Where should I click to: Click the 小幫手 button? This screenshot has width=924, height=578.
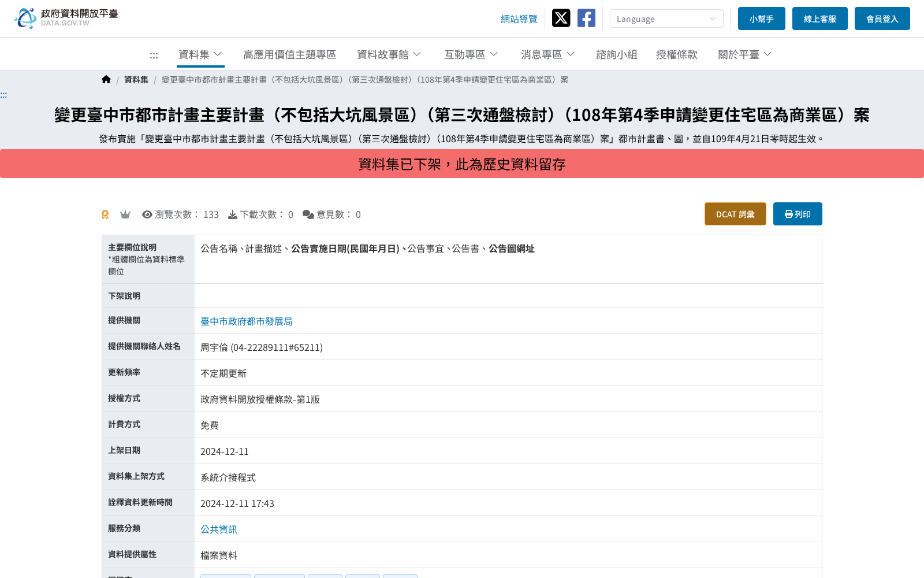(x=762, y=18)
